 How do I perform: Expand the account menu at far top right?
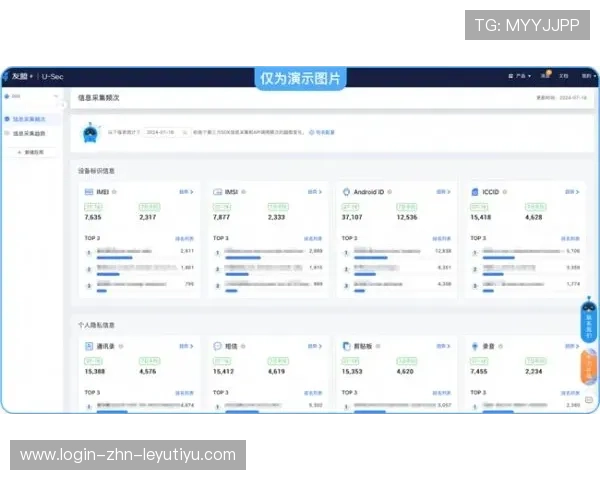point(589,76)
